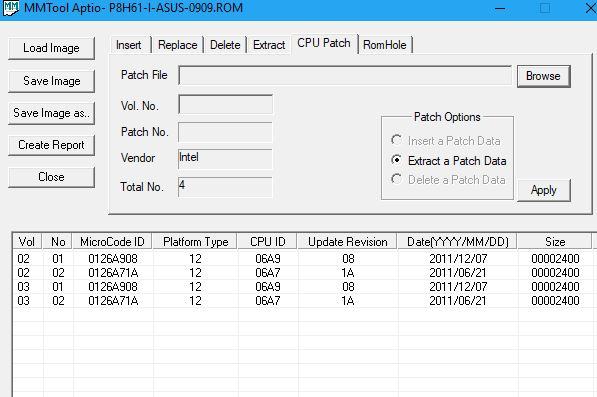Image resolution: width=597 pixels, height=397 pixels.
Task: Click the Save Image as.. button
Action: [51, 113]
